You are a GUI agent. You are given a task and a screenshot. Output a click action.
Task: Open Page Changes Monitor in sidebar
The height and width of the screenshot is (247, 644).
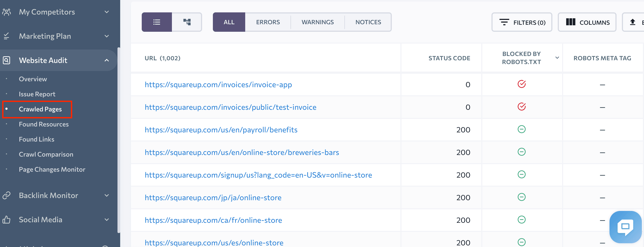[52, 170]
